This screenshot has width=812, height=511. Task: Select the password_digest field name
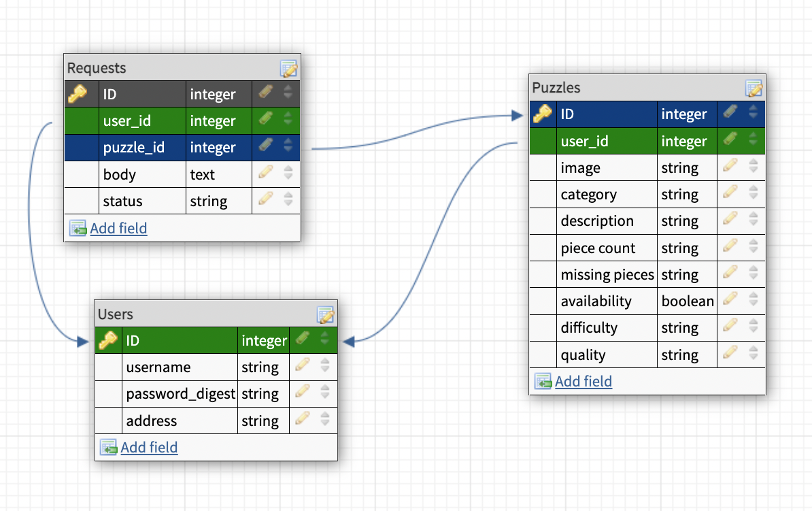point(181,394)
